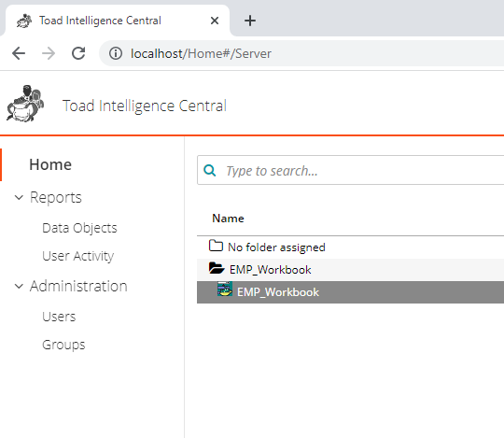Sort by the Name column header
The width and height of the screenshot is (504, 438).
pyautogui.click(x=228, y=219)
